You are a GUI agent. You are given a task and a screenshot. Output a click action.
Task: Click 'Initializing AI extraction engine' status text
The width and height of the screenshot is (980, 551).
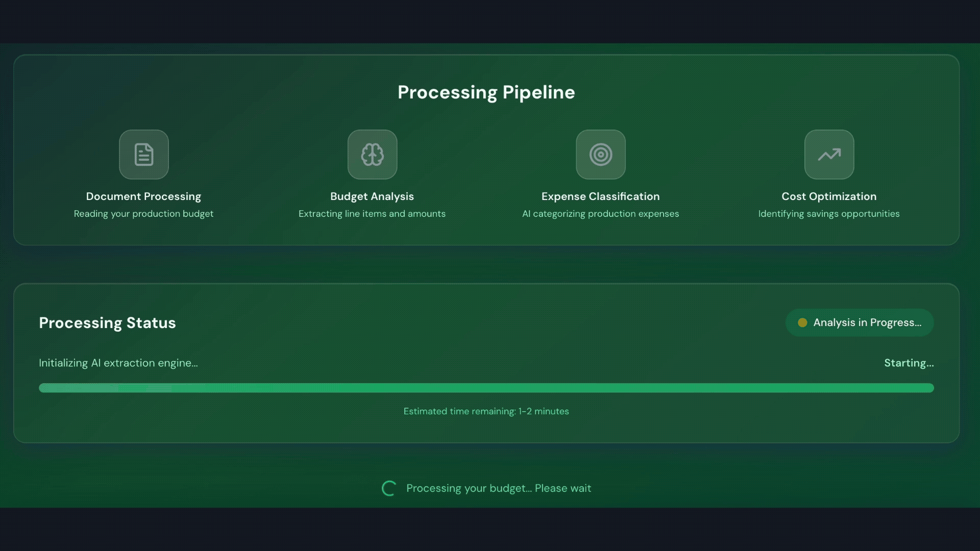tap(118, 363)
